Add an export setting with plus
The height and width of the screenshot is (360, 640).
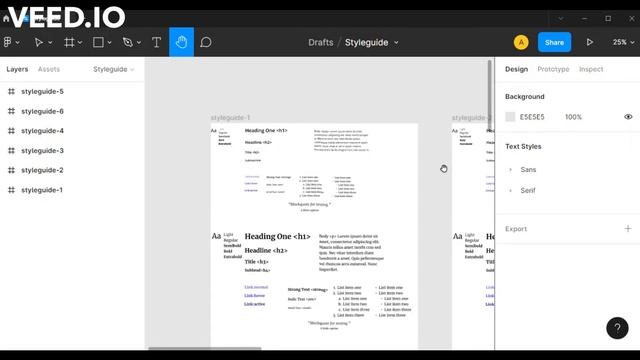click(x=628, y=229)
